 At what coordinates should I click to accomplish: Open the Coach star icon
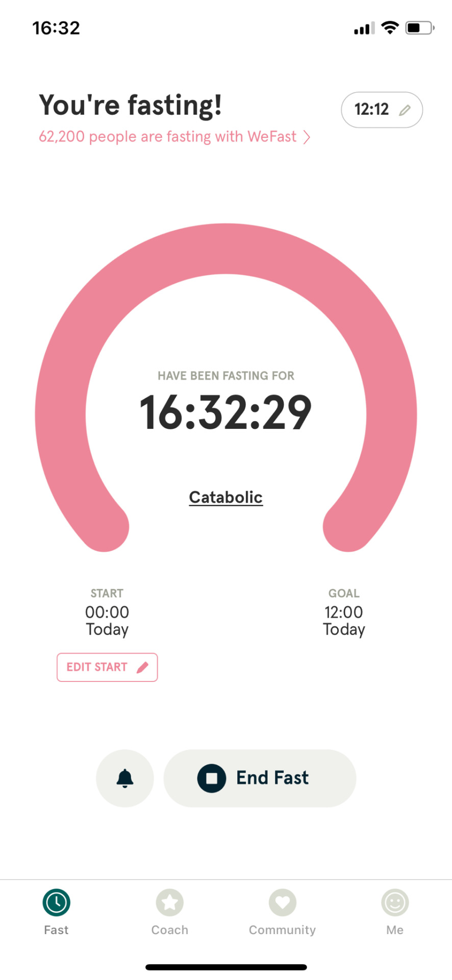pos(170,902)
